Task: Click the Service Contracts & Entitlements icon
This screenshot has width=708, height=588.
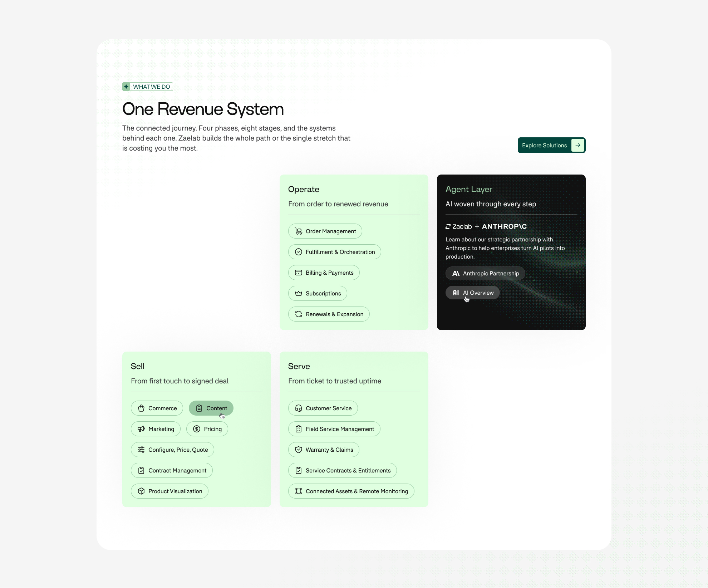Action: 299,471
